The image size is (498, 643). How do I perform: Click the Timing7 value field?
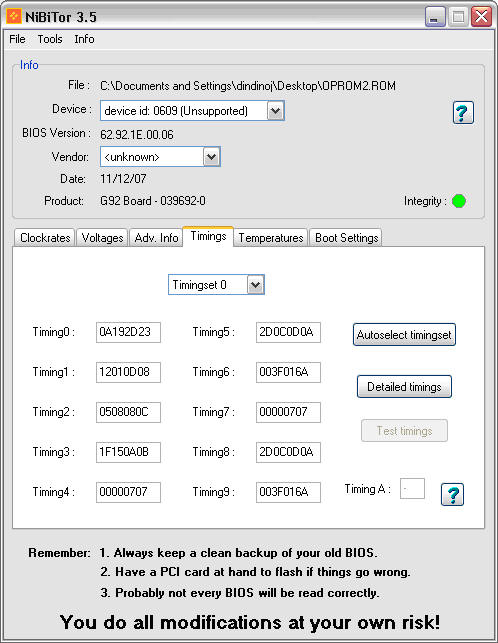(x=288, y=412)
